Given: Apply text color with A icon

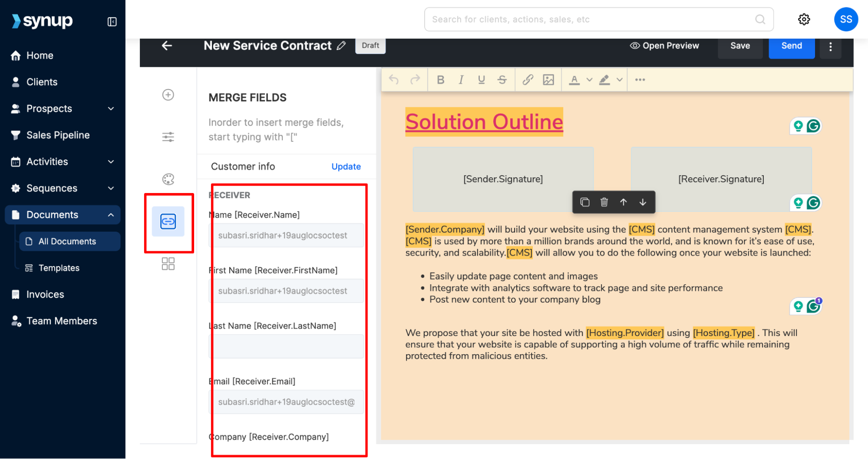Looking at the screenshot, I should pyautogui.click(x=574, y=80).
